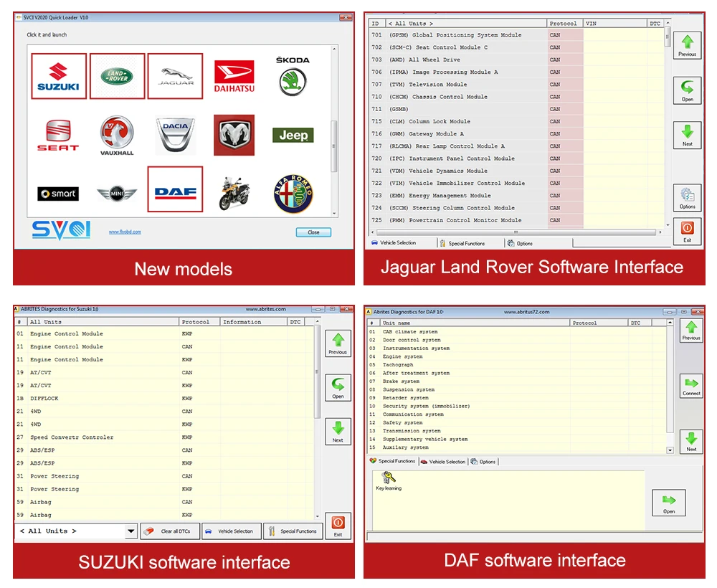Click Next in the Suzuki window
717x588 pixels.
pyautogui.click(x=338, y=432)
